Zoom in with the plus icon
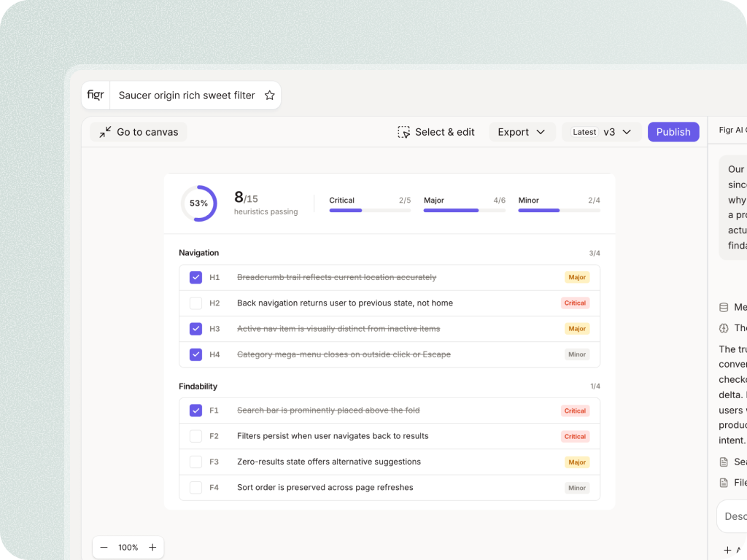Image resolution: width=747 pixels, height=560 pixels. 152,547
